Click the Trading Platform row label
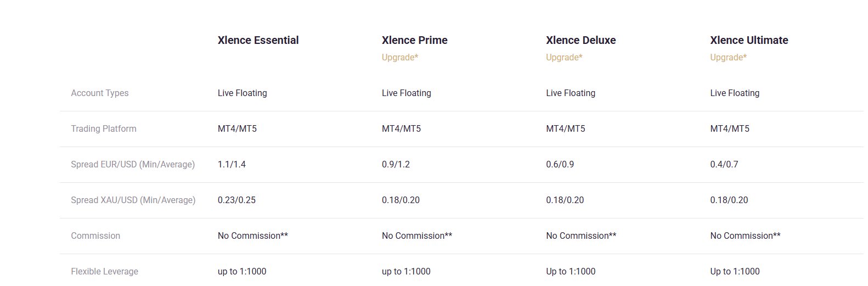This screenshot has width=868, height=286. click(x=103, y=129)
